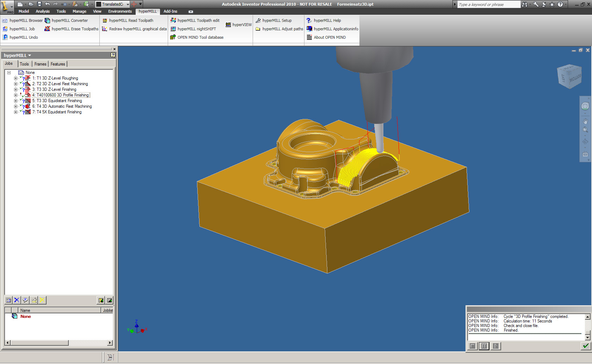Switch to the Tools tab
The height and width of the screenshot is (364, 592).
pos(24,64)
